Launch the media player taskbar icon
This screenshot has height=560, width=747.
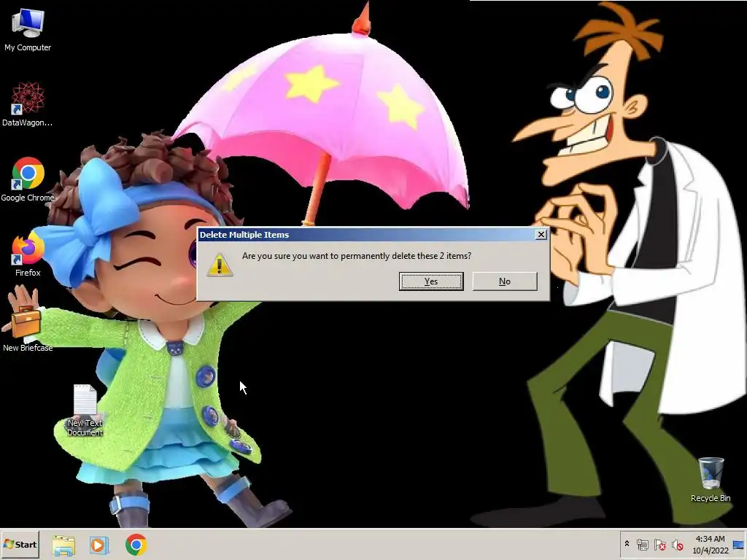coord(99,545)
